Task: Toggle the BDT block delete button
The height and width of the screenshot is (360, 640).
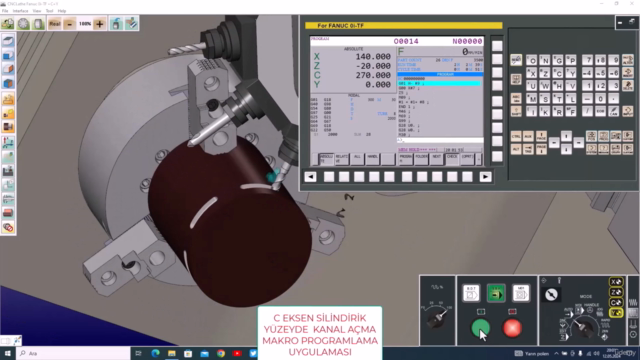Action: pos(471,293)
